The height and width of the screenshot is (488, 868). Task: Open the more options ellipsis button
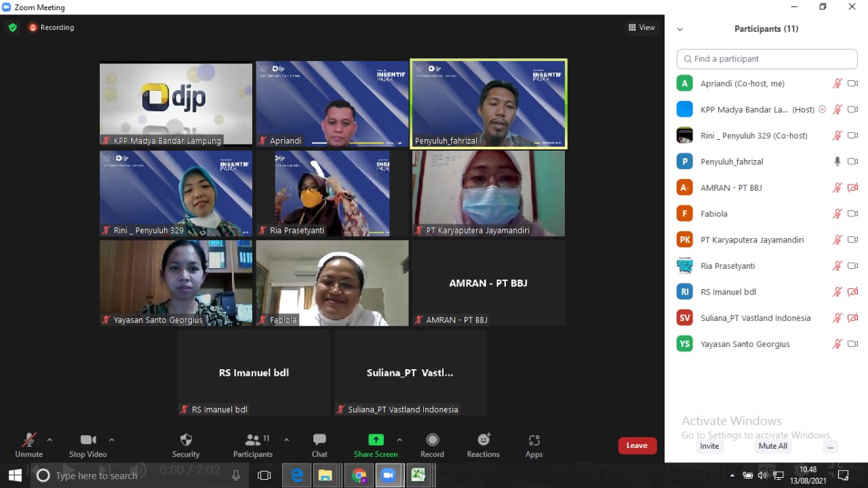830,446
